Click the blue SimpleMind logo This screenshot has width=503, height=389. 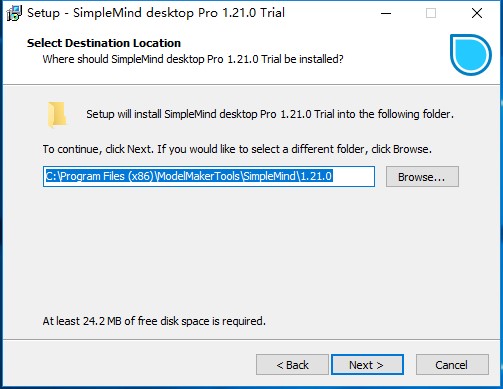click(x=471, y=55)
